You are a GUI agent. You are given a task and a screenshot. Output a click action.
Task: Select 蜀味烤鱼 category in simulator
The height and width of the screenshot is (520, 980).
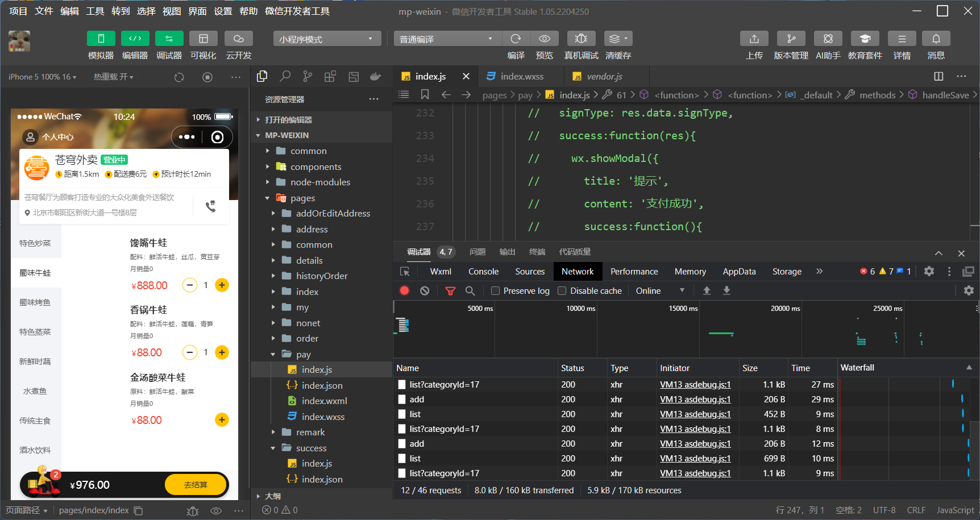coord(35,302)
